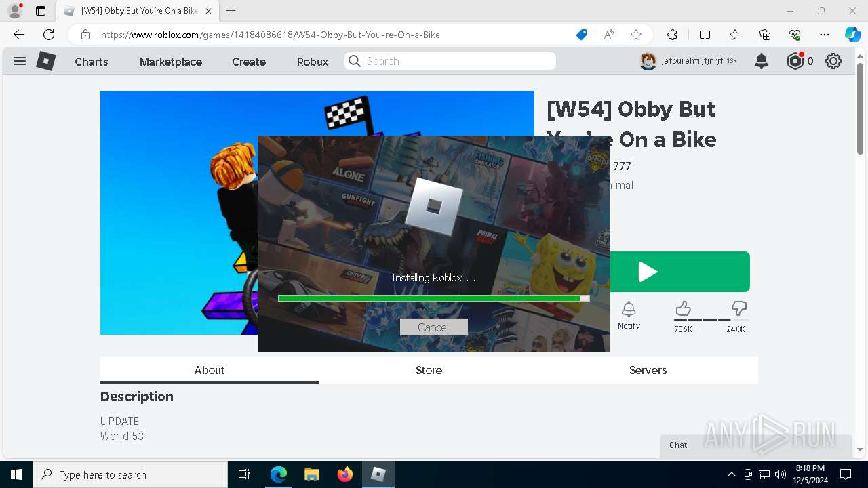Switch to the Servers tab
868x488 pixels.
648,370
